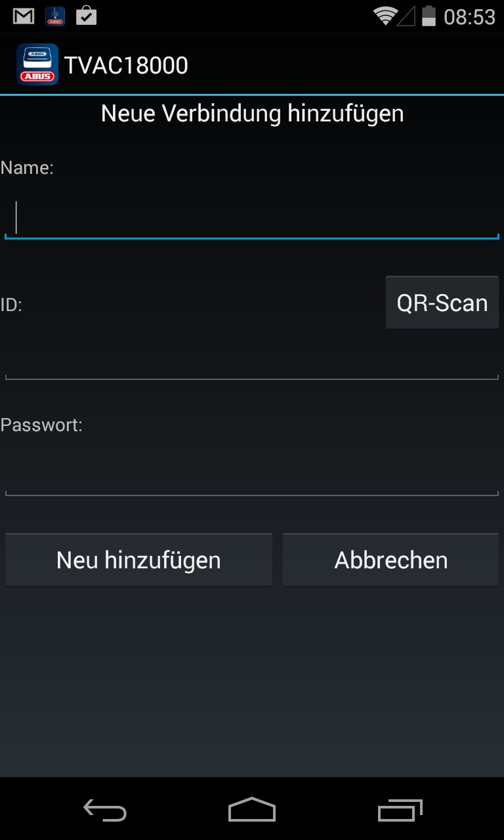Screen dimensions: 504x840
Task: Tap the ABUS app logo icon
Action: pyautogui.click(x=37, y=64)
